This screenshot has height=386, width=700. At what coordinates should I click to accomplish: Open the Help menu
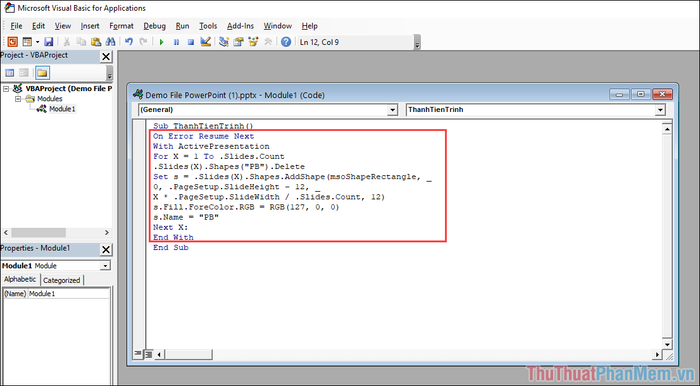(x=309, y=26)
